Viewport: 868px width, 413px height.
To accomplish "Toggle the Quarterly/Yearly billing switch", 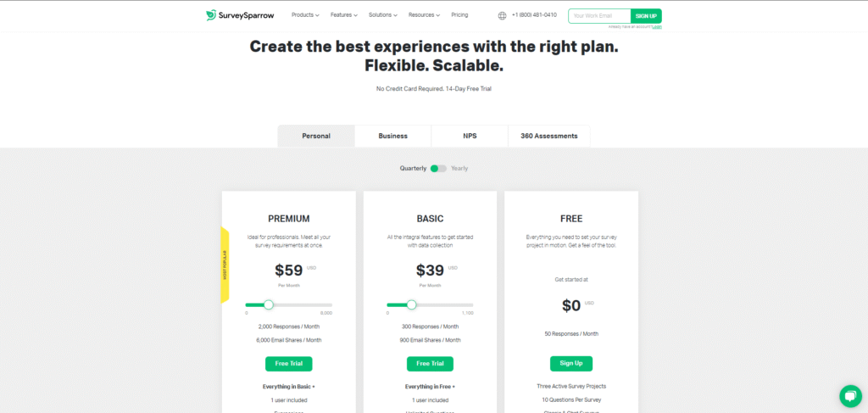I will pyautogui.click(x=438, y=168).
